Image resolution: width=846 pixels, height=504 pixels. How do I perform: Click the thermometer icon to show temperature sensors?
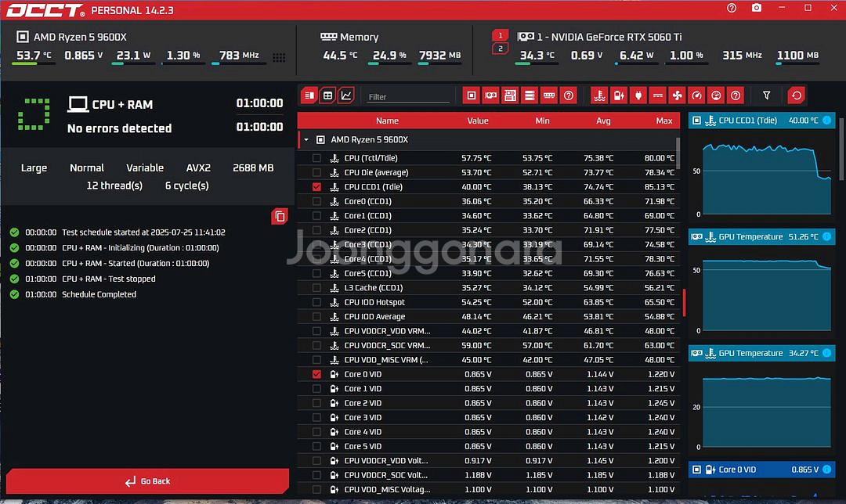(598, 95)
